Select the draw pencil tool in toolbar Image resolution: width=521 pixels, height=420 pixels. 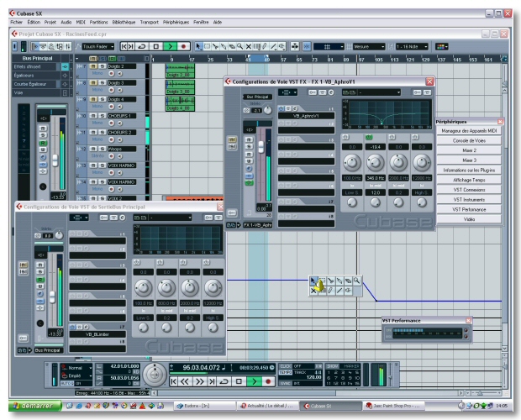265,46
